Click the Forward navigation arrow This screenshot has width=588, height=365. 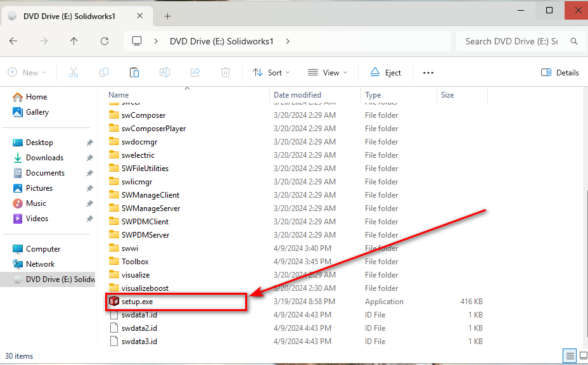pos(44,41)
